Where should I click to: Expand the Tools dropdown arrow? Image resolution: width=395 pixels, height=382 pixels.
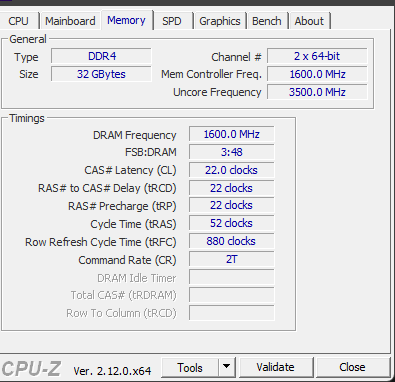[x=227, y=368]
